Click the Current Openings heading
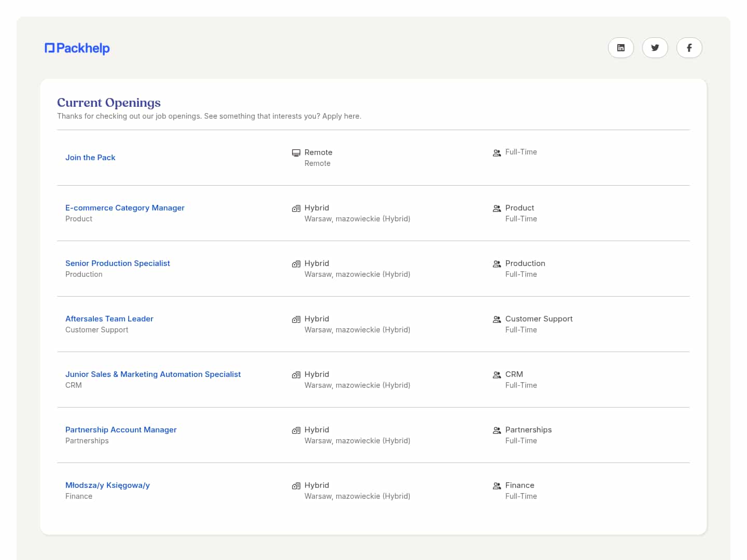This screenshot has width=747, height=560. point(109,103)
